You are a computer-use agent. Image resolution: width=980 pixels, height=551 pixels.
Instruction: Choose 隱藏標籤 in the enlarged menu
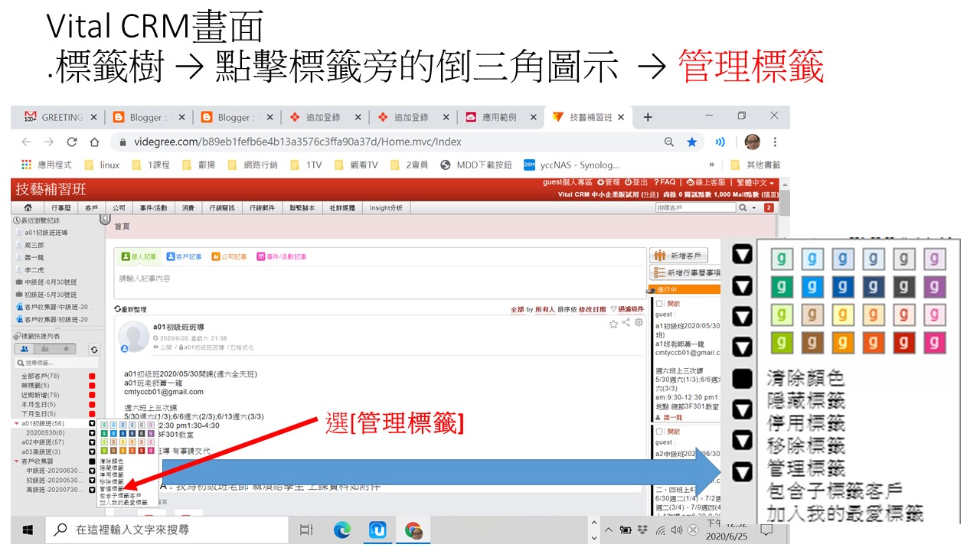coord(806,400)
